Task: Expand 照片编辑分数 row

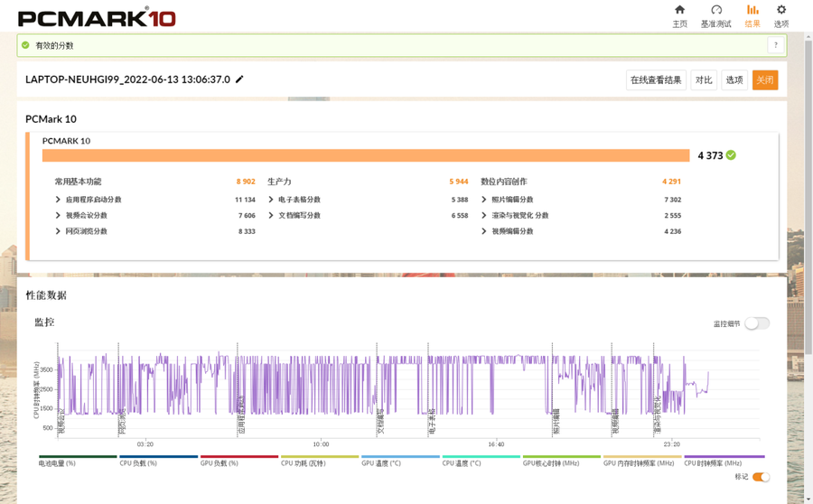Action: pos(484,200)
